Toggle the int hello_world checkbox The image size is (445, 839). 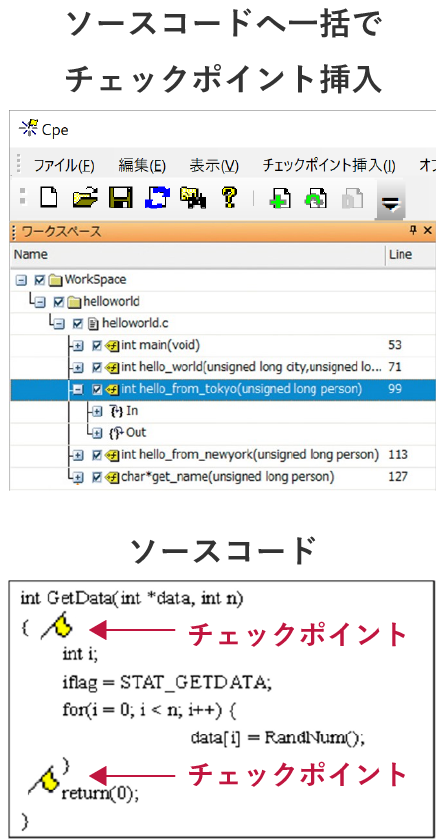(x=97, y=368)
